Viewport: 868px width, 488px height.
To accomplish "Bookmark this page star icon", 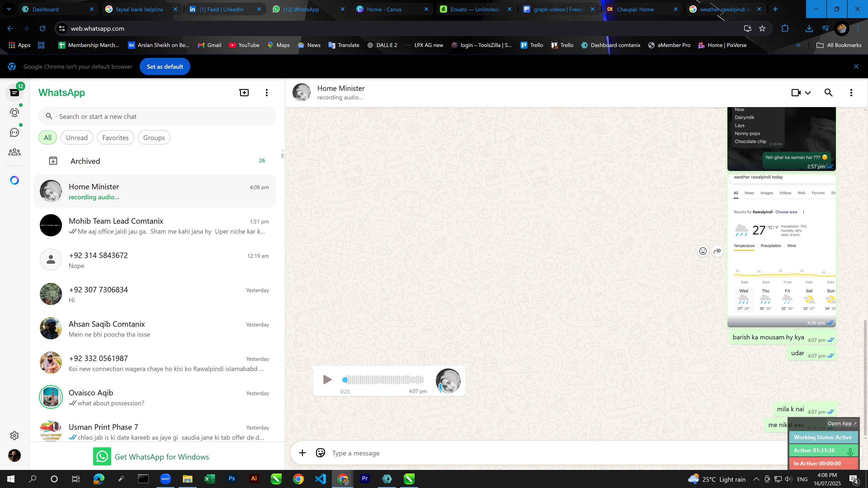I will (762, 29).
